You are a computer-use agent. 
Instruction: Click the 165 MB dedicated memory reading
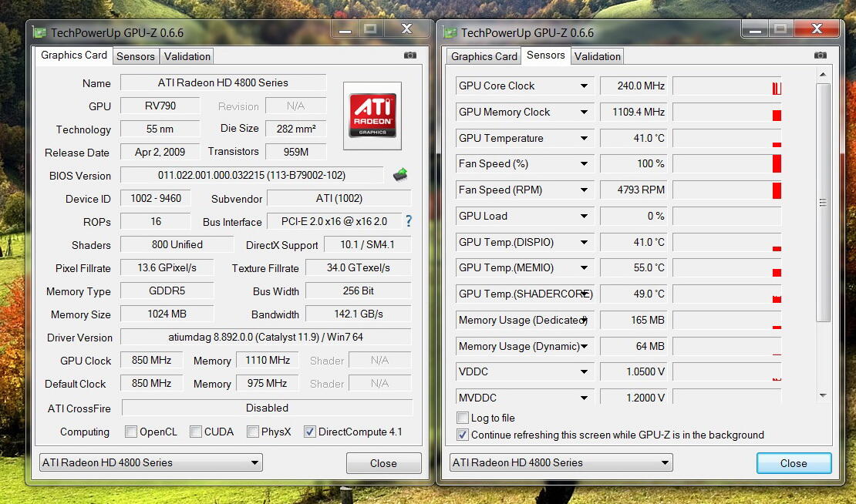tap(634, 320)
